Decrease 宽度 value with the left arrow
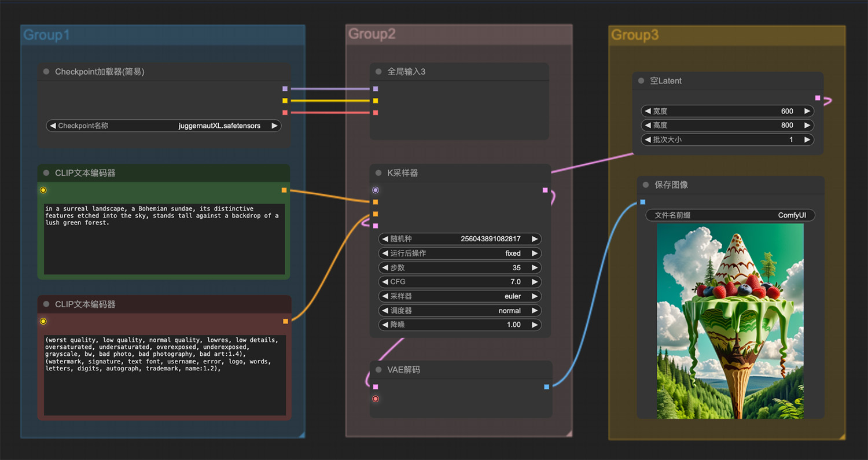 click(648, 111)
